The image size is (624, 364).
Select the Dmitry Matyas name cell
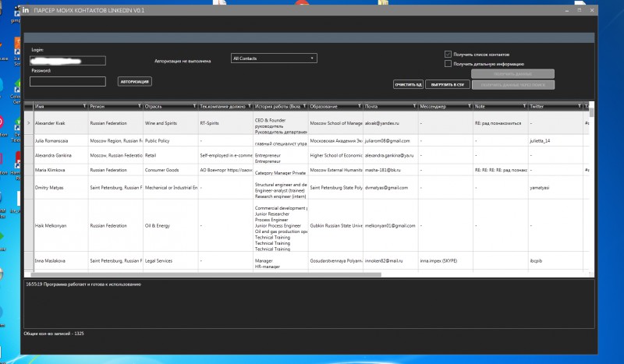(x=61, y=187)
